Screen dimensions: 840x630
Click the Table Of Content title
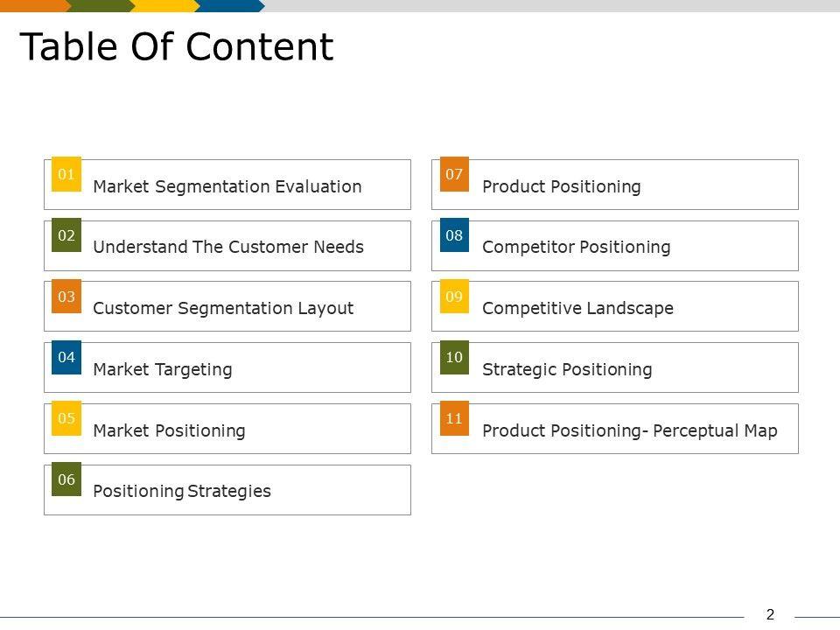pyautogui.click(x=176, y=47)
